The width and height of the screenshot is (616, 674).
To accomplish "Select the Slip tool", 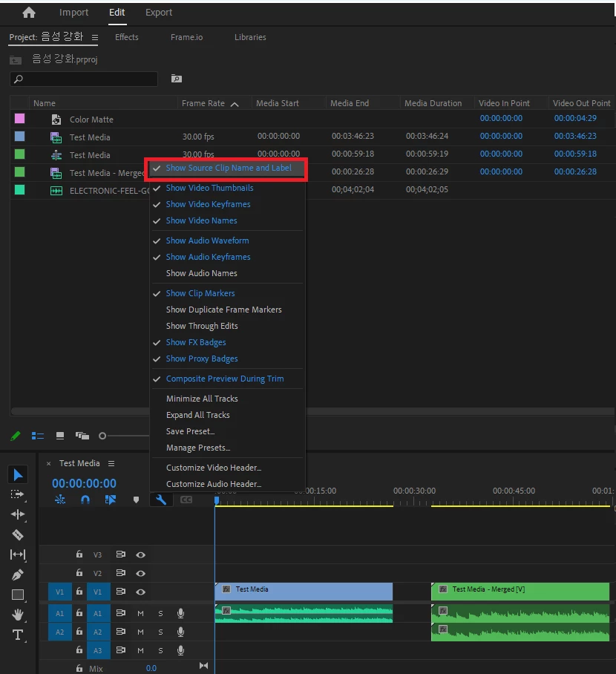I will click(18, 554).
